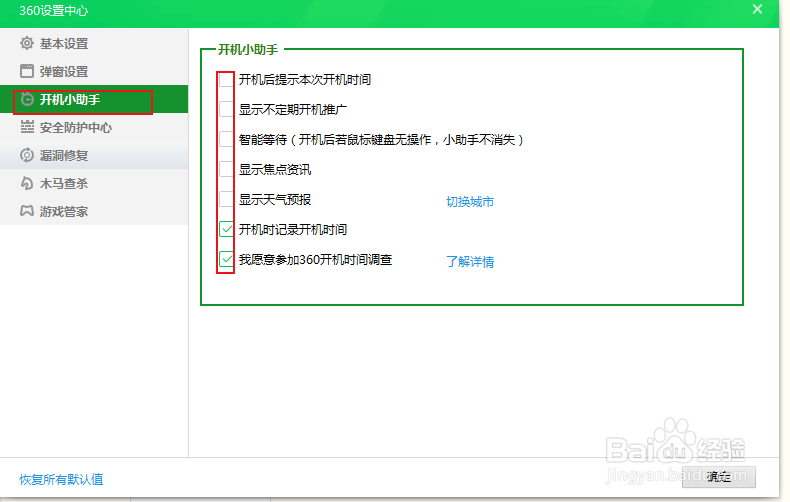Click the 开机后提示本次开机时间 label text

(x=305, y=80)
